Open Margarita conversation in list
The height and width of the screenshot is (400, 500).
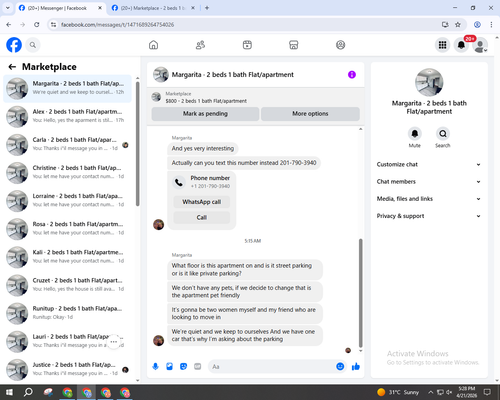(67, 89)
